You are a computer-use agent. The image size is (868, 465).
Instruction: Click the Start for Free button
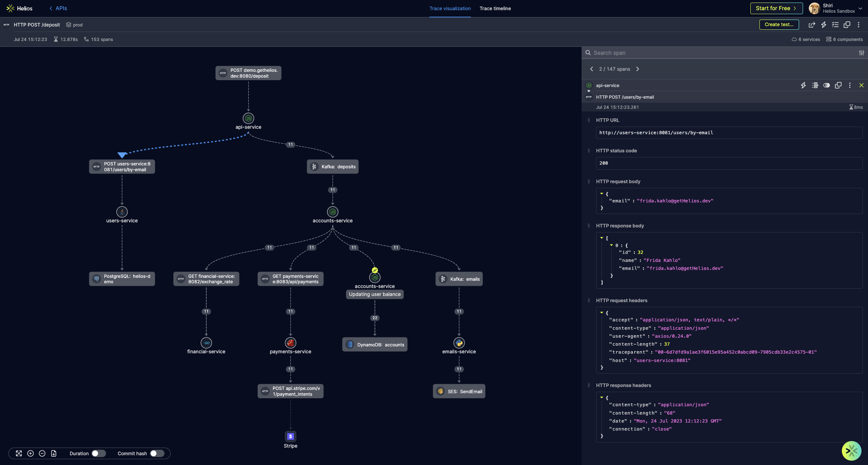point(776,8)
